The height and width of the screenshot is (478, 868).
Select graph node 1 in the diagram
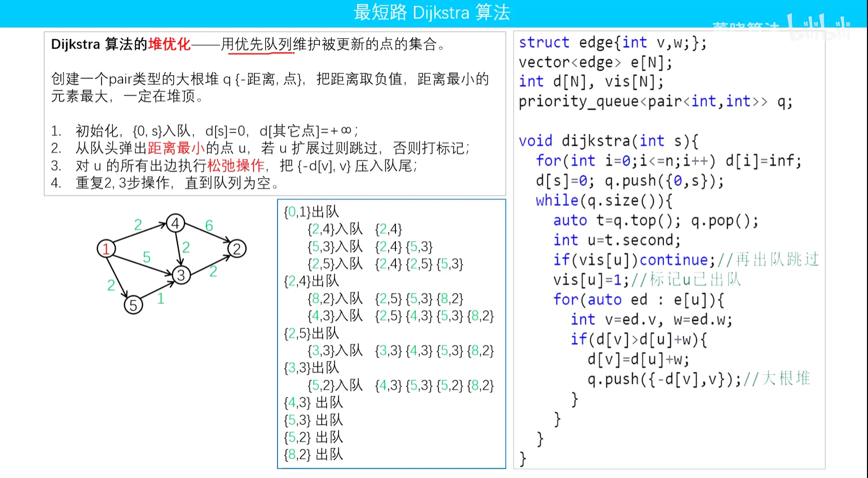(x=107, y=248)
